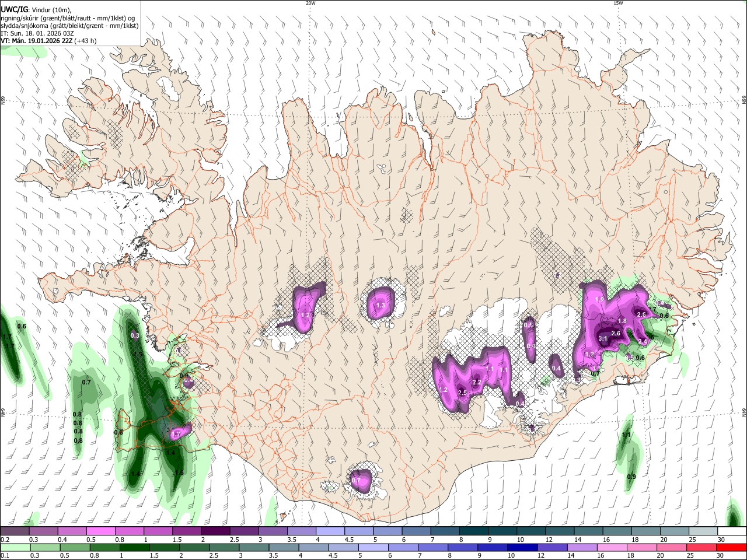747x560 pixels.
Task: Select the snow legend swatch between 4 and 4.5
Action: click(330, 531)
